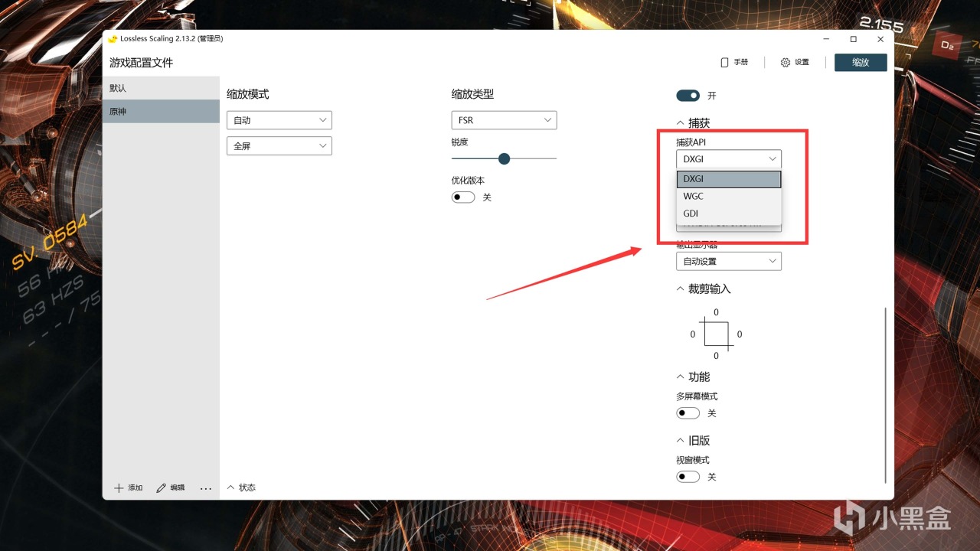Open the 自动 scaling mode dropdown
Viewport: 980px width, 551px height.
[x=279, y=120]
